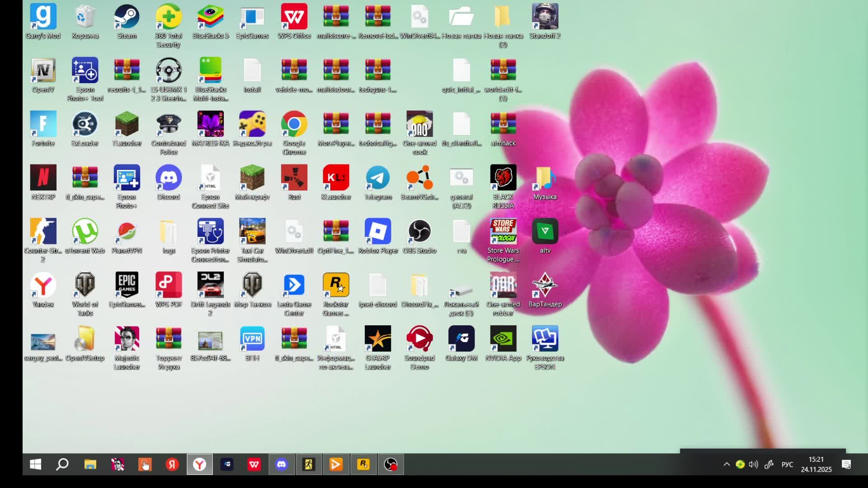The height and width of the screenshot is (488, 868).
Task: Select the NVIDIA App desktop shortcut
Action: point(503,339)
